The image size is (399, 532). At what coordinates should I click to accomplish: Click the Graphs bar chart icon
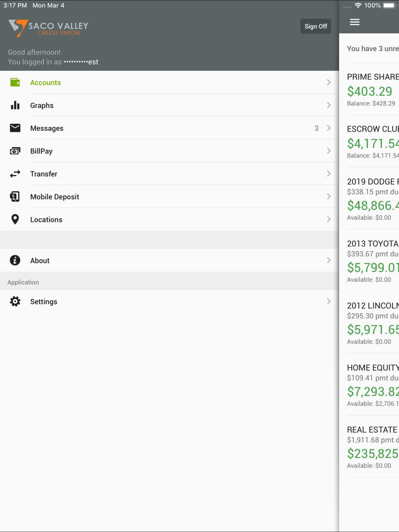15,105
